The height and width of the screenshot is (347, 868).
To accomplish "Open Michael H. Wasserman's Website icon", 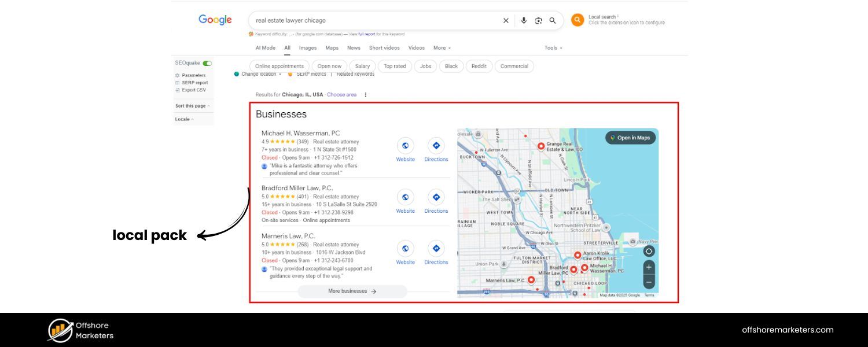I will point(405,146).
